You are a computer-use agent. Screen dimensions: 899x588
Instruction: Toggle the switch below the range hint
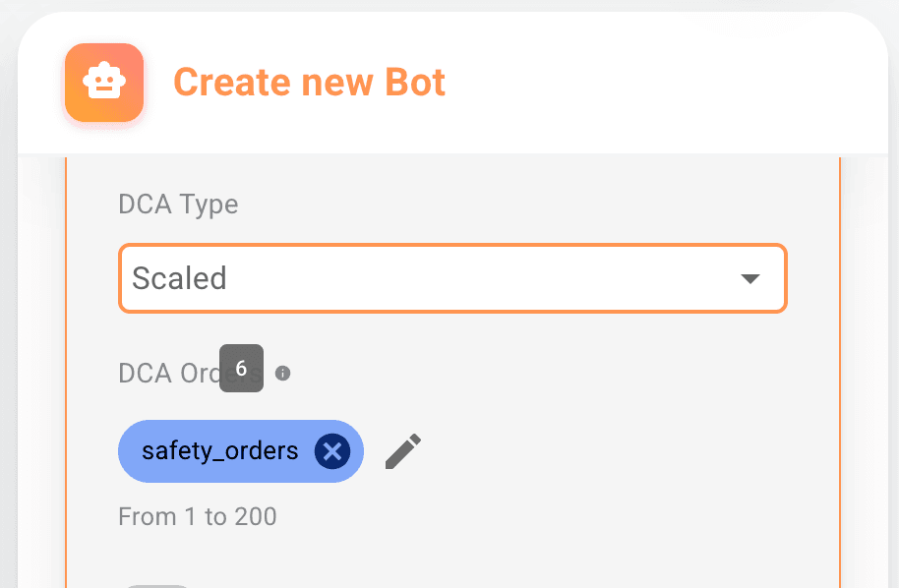[155, 586]
